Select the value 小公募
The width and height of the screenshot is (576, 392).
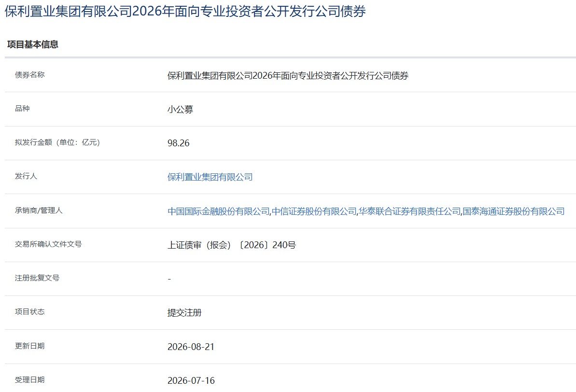pyautogui.click(x=181, y=110)
